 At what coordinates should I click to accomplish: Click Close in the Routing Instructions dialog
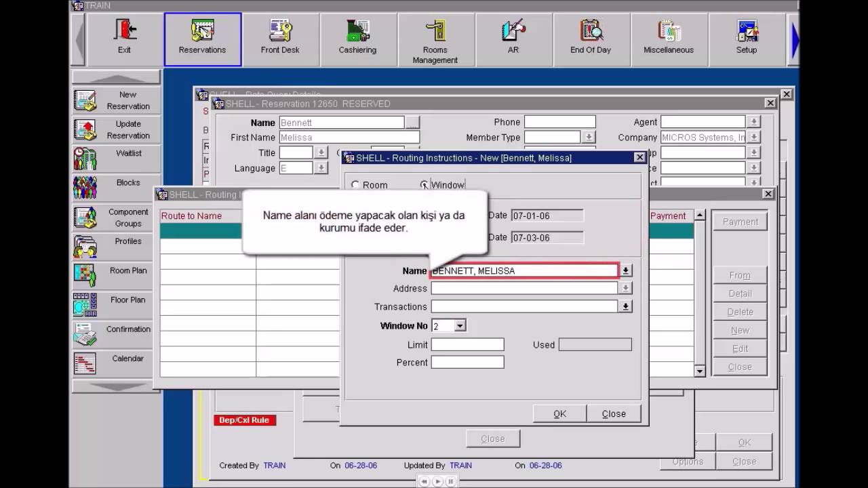[613, 413]
